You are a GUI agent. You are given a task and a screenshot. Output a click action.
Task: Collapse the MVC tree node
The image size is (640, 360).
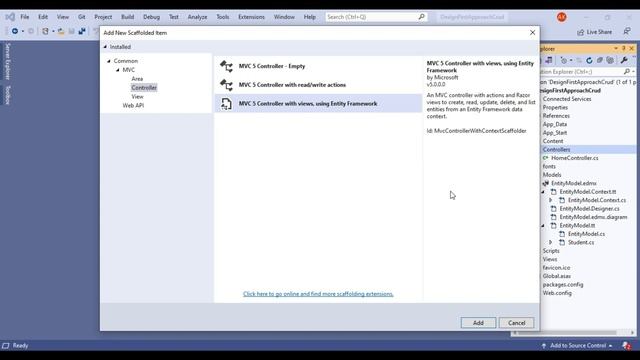(118, 70)
